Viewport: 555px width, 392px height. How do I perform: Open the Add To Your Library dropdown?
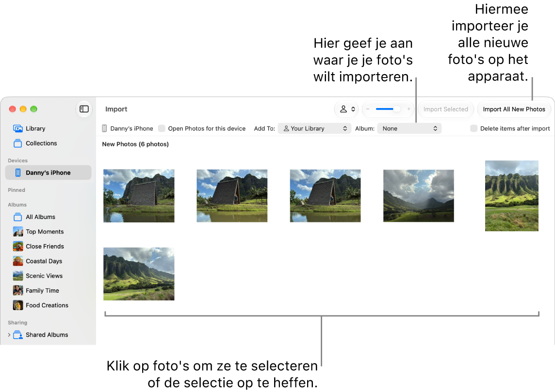(x=314, y=129)
